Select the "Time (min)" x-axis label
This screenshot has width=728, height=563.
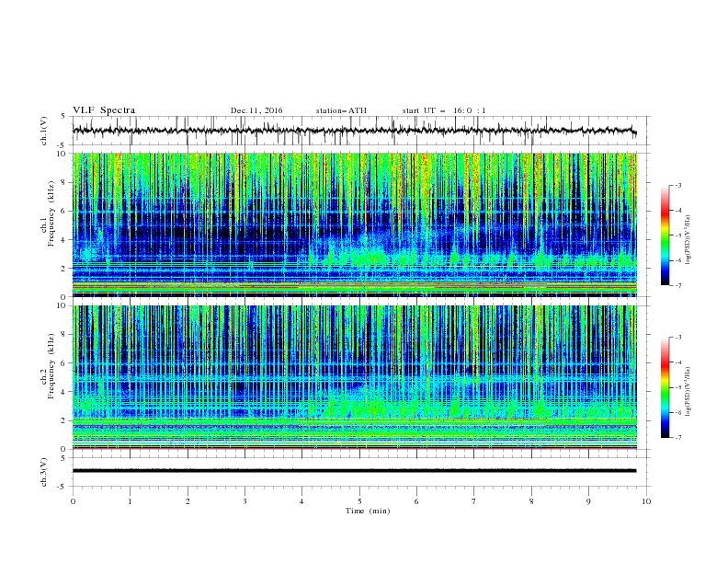(x=368, y=511)
